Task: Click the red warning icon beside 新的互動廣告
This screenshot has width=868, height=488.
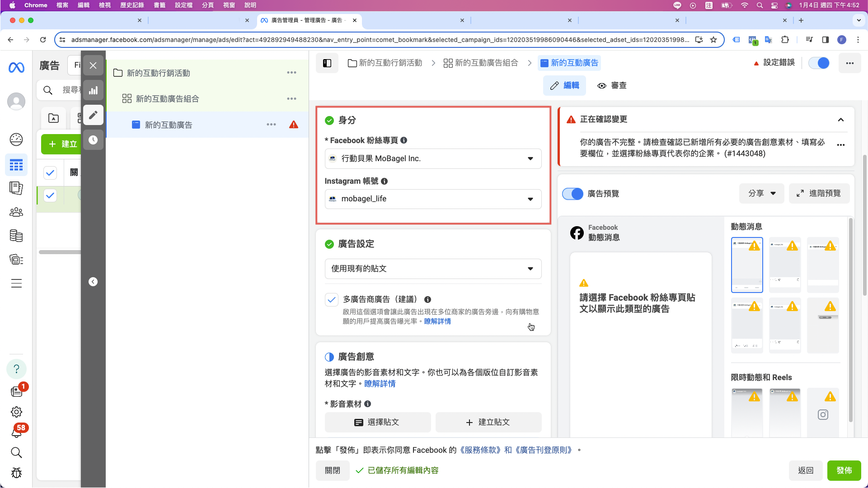Action: 294,125
